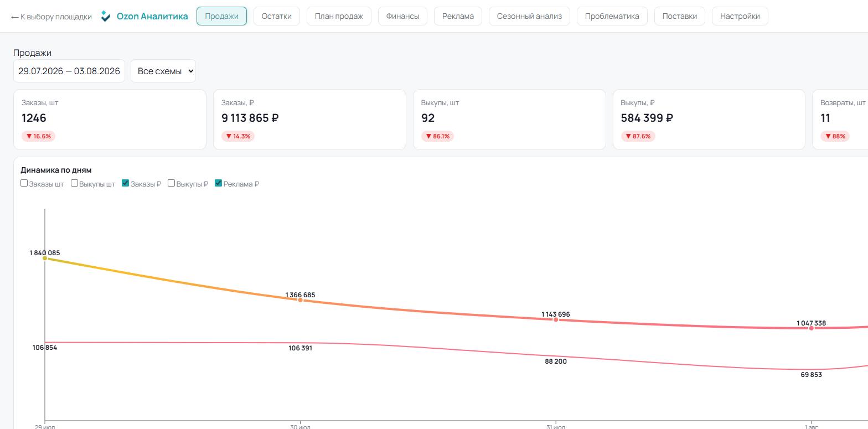Go to the Финансы tab
The image size is (868, 429).
[x=402, y=16]
